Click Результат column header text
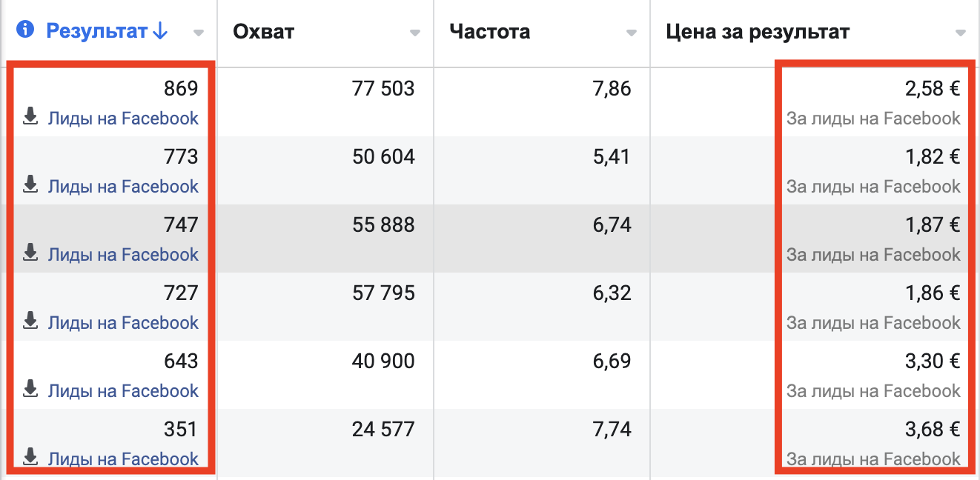980x480 pixels. (96, 32)
